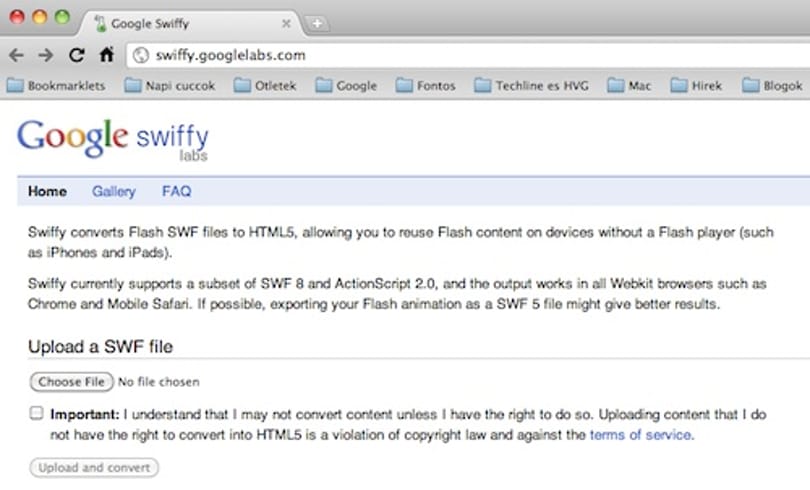Open the Blogok bookmark folder
The height and width of the screenshot is (490, 810).
[x=772, y=86]
